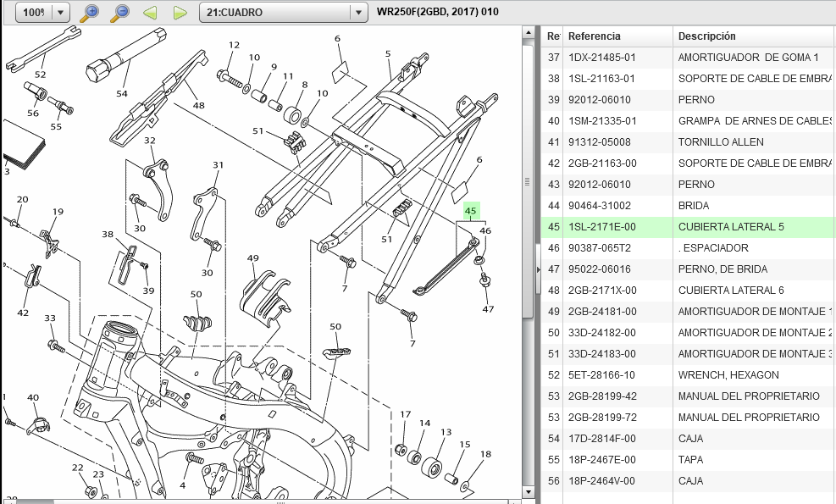Select reference 33D-24183-00 row
The height and width of the screenshot is (504, 836).
pyautogui.click(x=689, y=353)
